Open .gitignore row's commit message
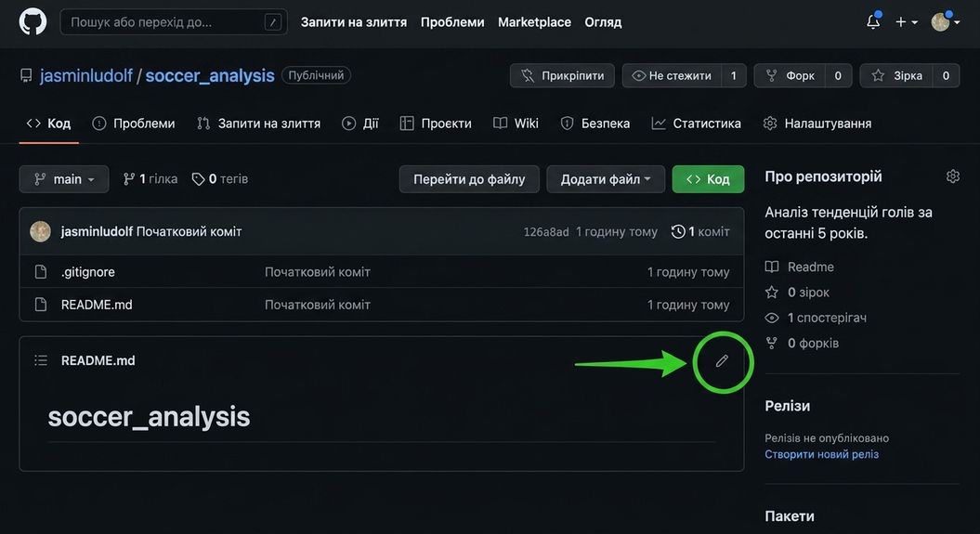The width and height of the screenshot is (980, 534). pyautogui.click(x=318, y=272)
